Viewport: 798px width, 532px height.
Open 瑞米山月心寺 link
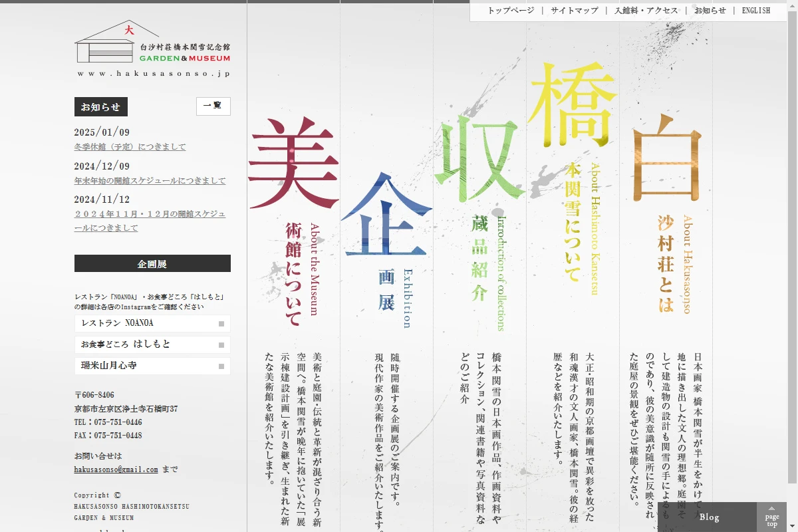pos(152,366)
